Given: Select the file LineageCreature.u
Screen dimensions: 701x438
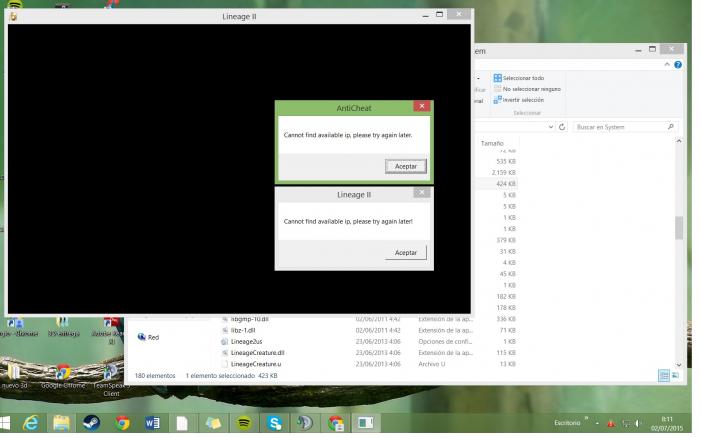Looking at the screenshot, I should tap(256, 364).
